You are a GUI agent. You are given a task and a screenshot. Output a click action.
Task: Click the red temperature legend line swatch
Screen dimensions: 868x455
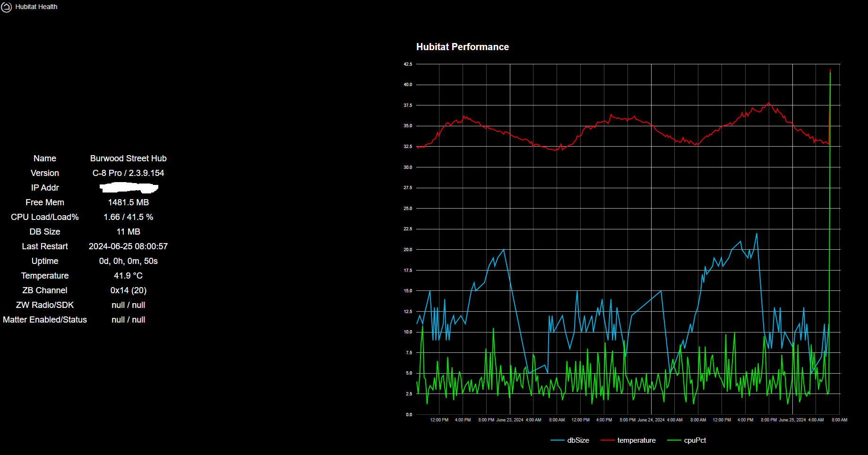(x=608, y=440)
